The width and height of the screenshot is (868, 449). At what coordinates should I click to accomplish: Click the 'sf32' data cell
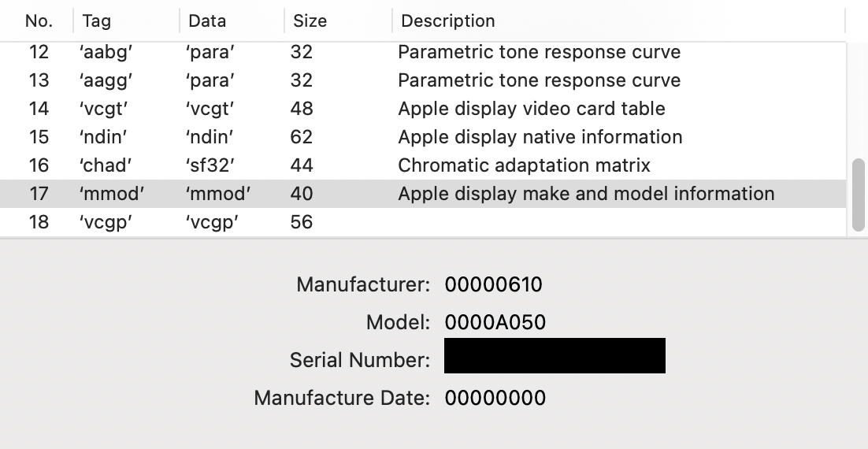[210, 166]
